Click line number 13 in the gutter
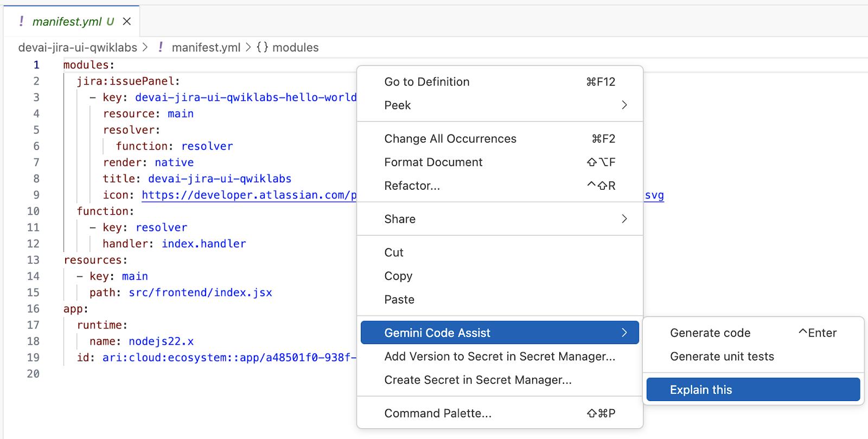868x439 pixels. (33, 260)
